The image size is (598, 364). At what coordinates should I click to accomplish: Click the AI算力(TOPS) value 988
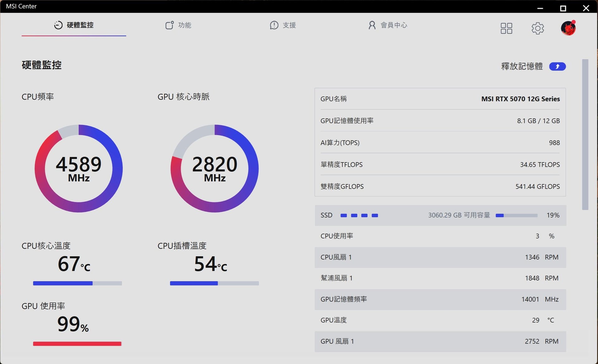(554, 143)
